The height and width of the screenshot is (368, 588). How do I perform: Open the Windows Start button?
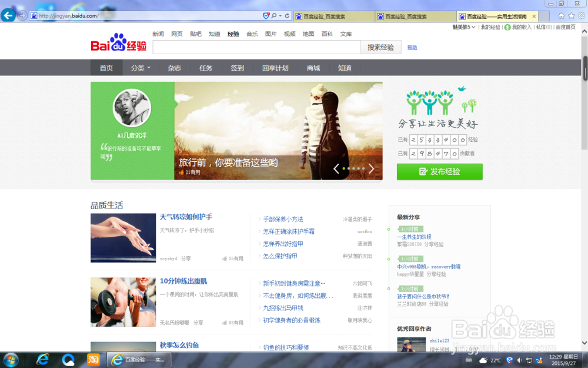[x=10, y=360]
